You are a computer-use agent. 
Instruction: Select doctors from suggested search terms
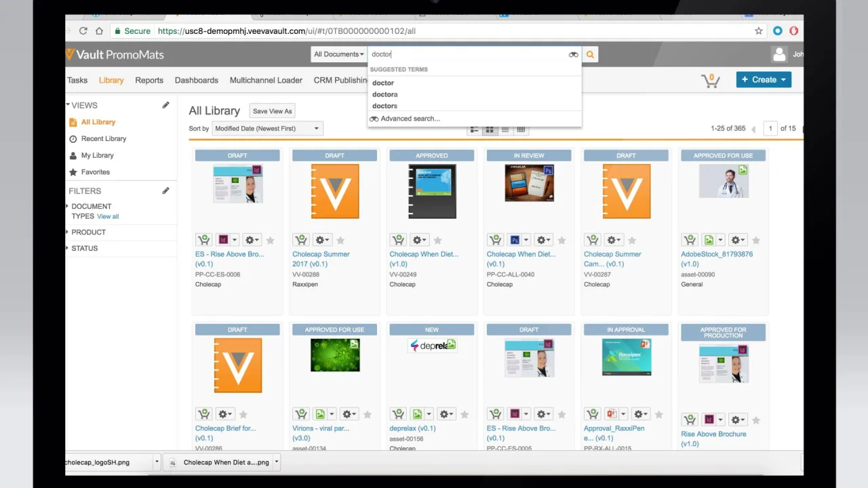[384, 106]
